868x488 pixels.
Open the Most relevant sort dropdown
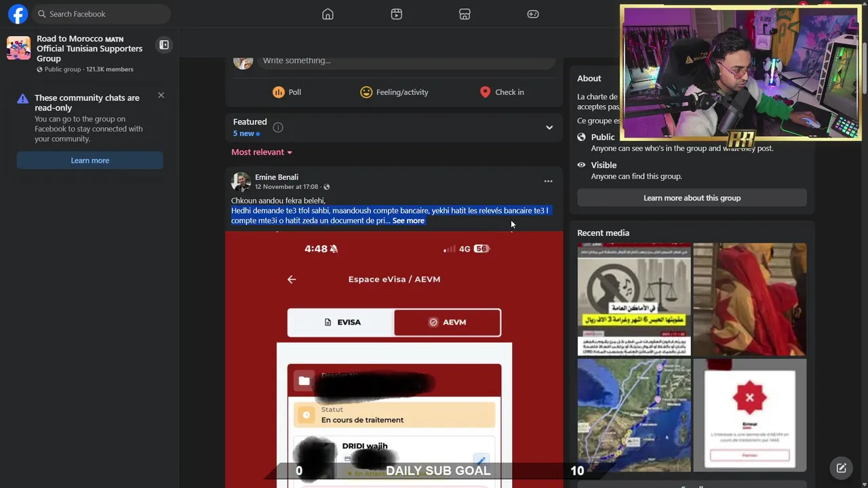pyautogui.click(x=262, y=152)
